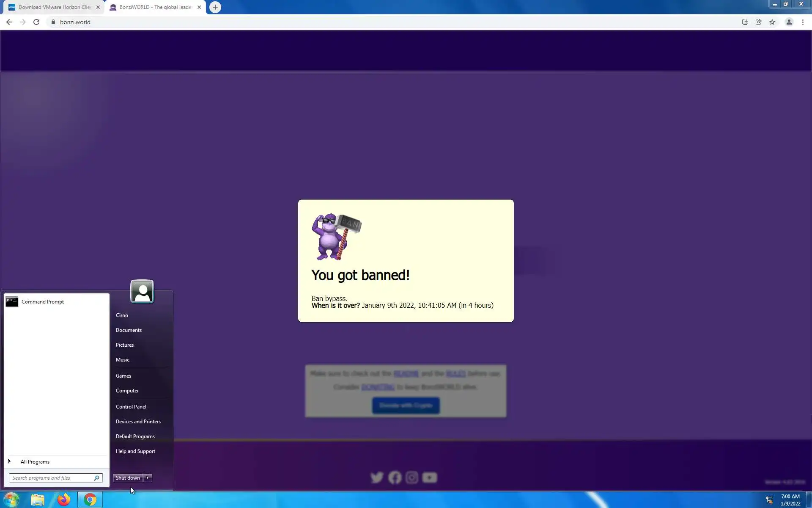Click the Instagram footer icon
812x508 pixels.
click(412, 478)
